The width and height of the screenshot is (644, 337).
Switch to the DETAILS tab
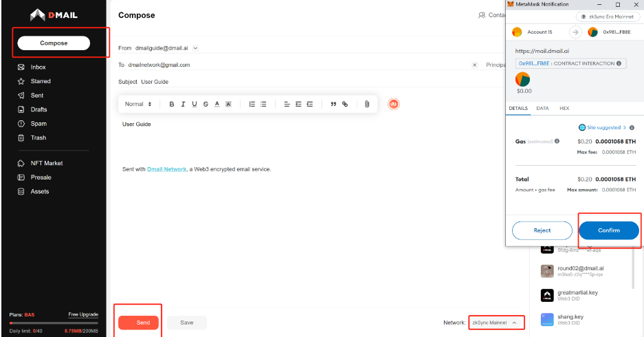coord(518,109)
